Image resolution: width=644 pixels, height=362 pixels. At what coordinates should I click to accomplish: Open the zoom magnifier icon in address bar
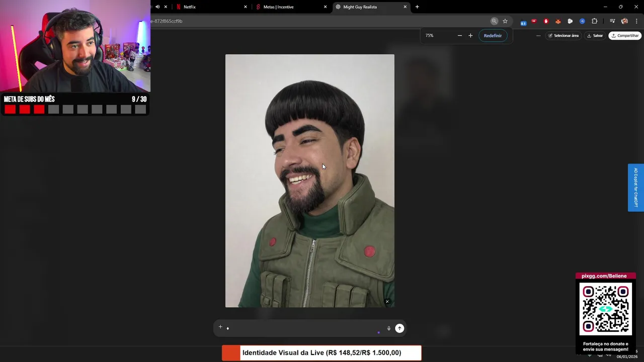coord(494,21)
